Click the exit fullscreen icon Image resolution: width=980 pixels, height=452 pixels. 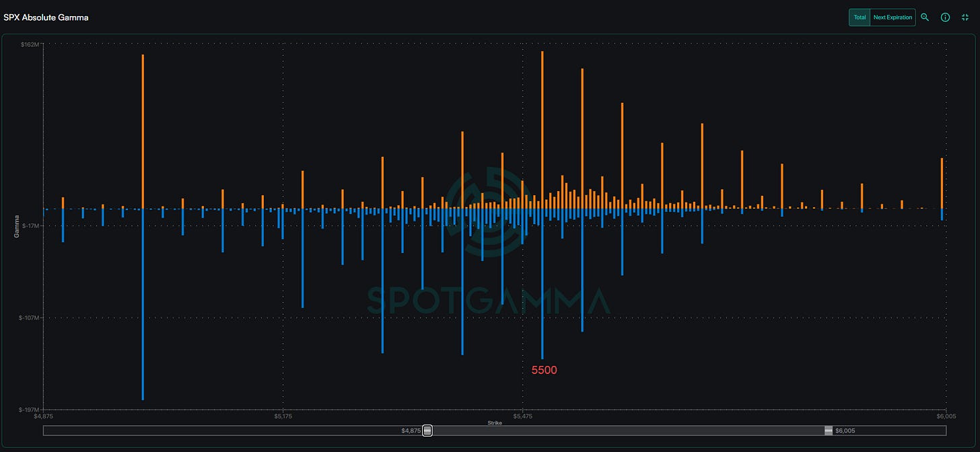click(x=965, y=17)
